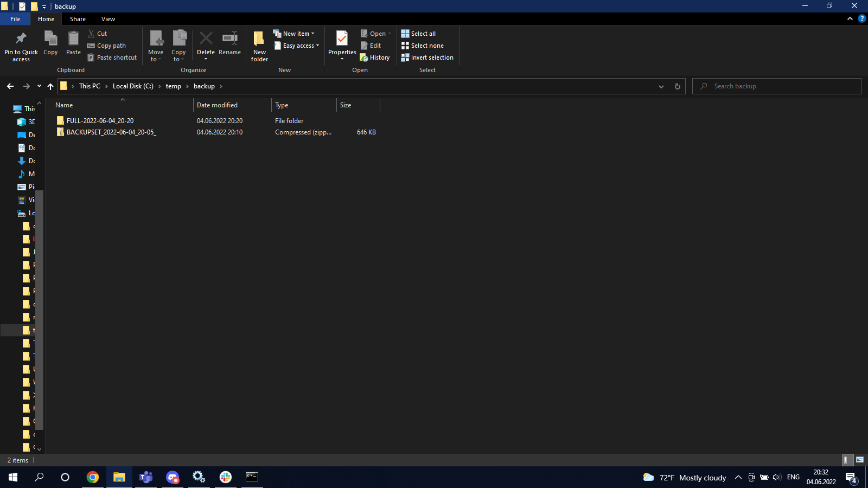Click Cut in Clipboard group
Screen dimensions: 868x488
pyautogui.click(x=98, y=34)
